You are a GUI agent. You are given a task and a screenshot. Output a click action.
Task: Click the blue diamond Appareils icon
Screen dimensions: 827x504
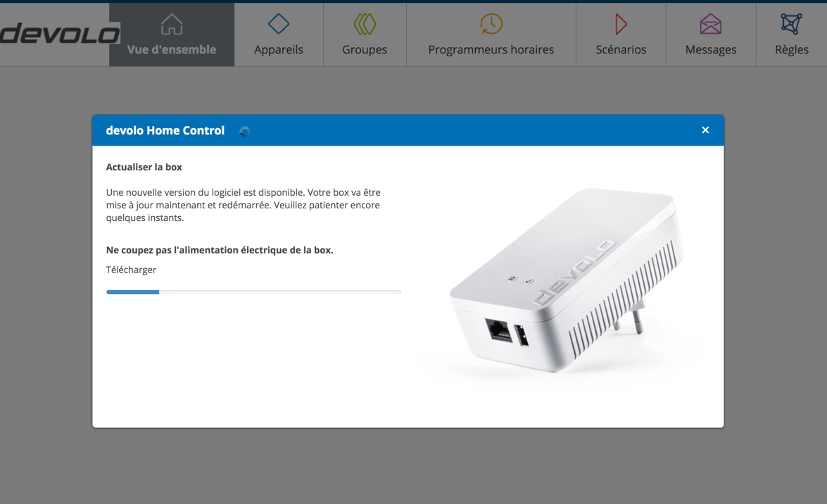click(x=279, y=24)
